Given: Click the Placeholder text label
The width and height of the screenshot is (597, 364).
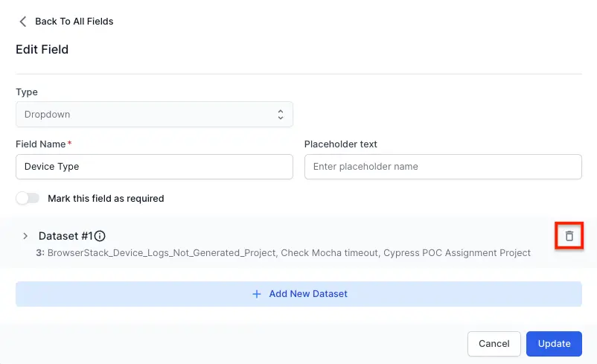Looking at the screenshot, I should [x=341, y=144].
